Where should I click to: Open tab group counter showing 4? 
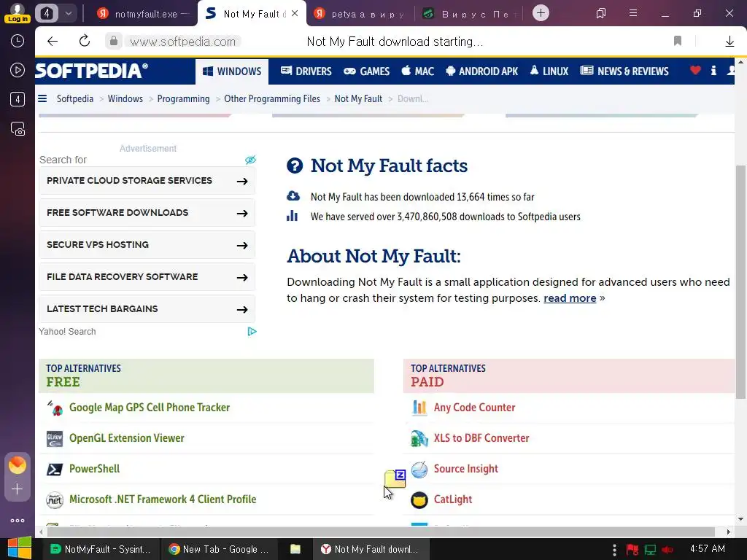46,13
